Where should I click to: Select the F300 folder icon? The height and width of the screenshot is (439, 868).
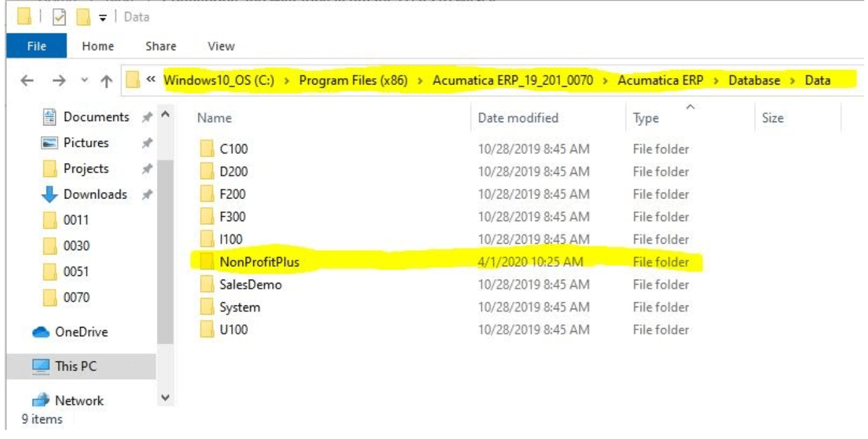pyautogui.click(x=207, y=217)
